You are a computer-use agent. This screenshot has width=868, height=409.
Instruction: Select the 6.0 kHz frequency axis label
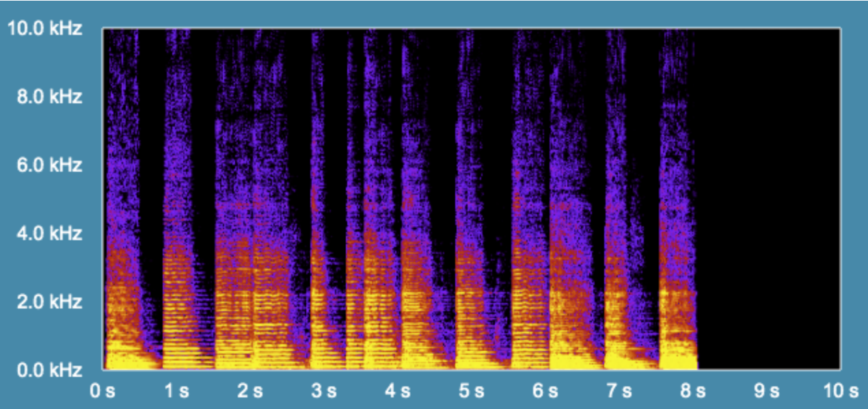(x=49, y=165)
